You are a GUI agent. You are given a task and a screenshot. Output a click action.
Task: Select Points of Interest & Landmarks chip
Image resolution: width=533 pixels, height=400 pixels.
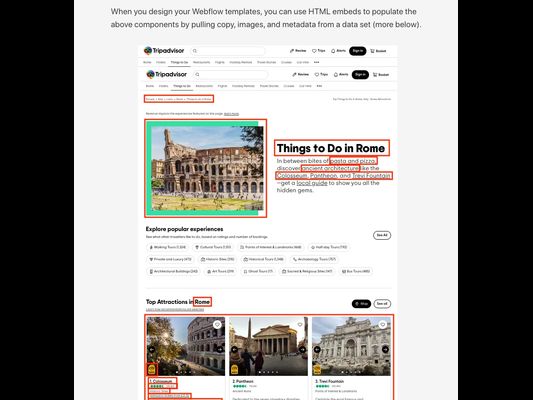point(271,247)
